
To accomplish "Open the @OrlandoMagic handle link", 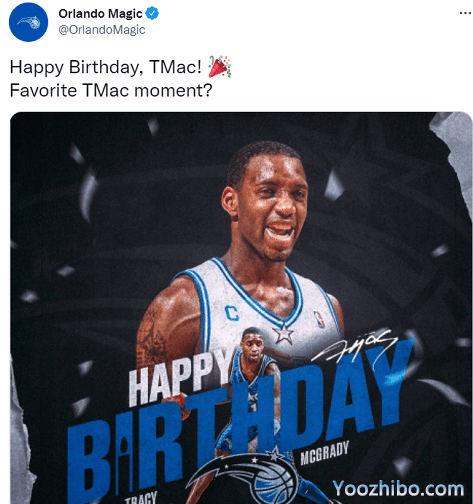I will pyautogui.click(x=102, y=30).
